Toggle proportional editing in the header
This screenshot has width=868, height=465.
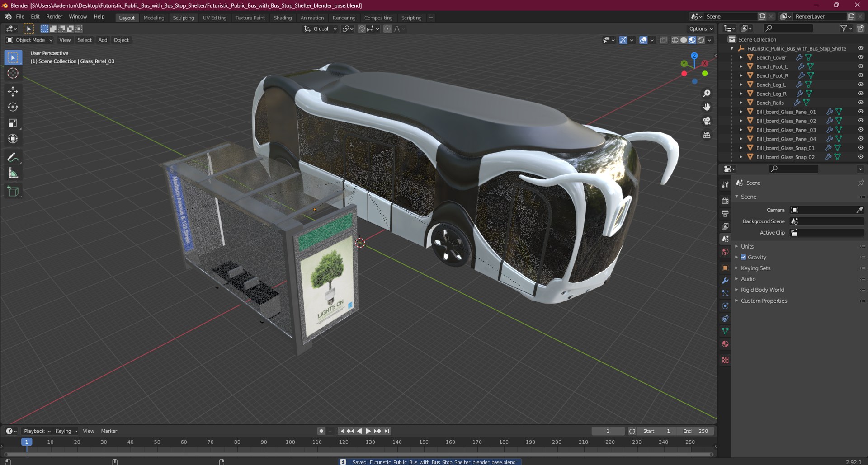coord(387,29)
